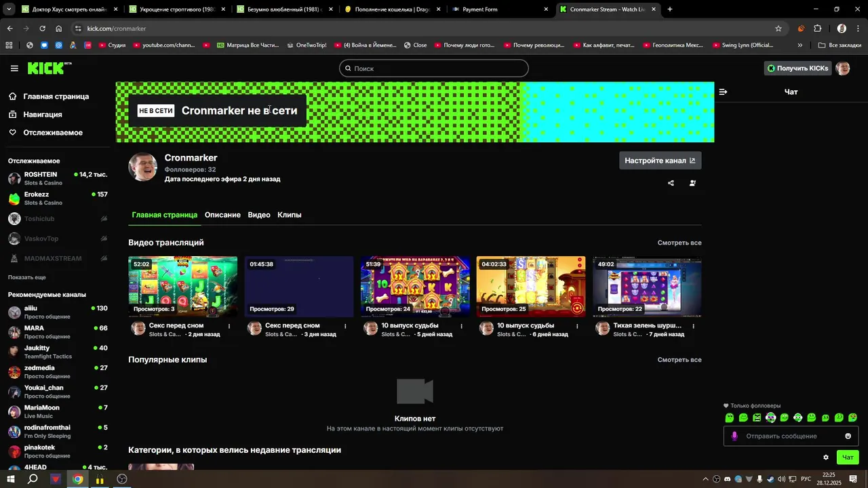Open recommended channel Jaukitty

58,352
